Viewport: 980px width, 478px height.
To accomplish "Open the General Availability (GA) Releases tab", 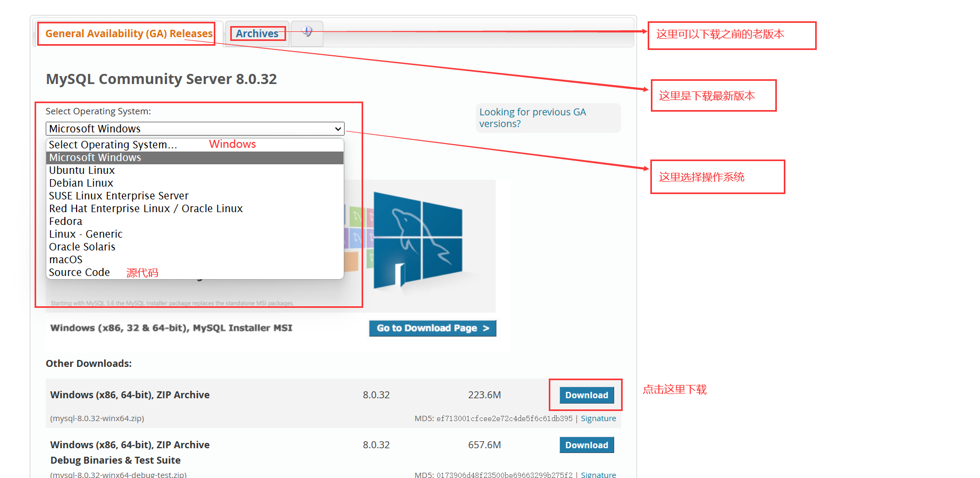I will click(x=129, y=33).
